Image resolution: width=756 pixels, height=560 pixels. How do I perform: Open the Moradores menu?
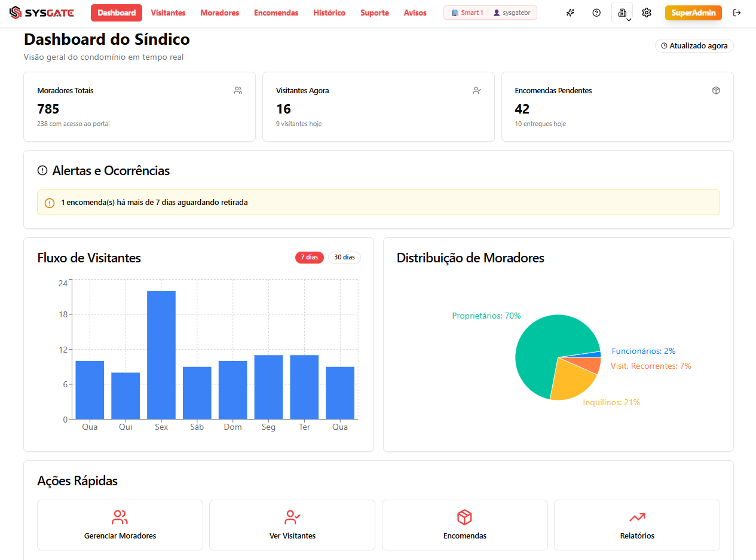coord(219,13)
